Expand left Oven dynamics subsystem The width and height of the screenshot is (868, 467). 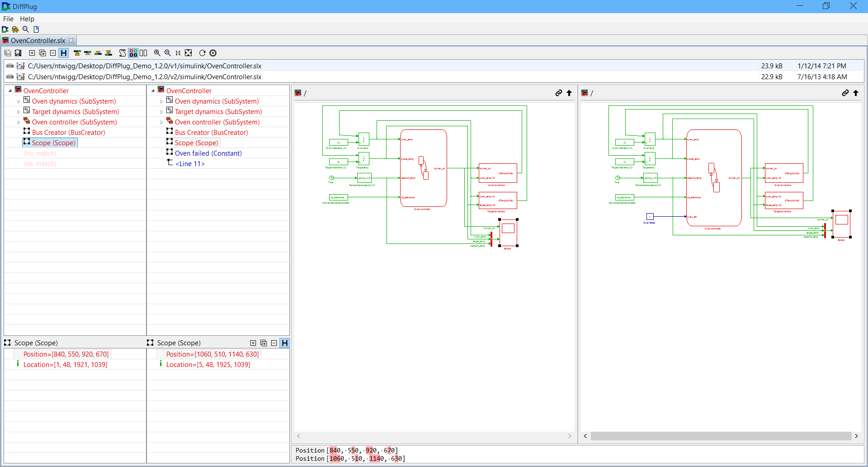point(19,101)
